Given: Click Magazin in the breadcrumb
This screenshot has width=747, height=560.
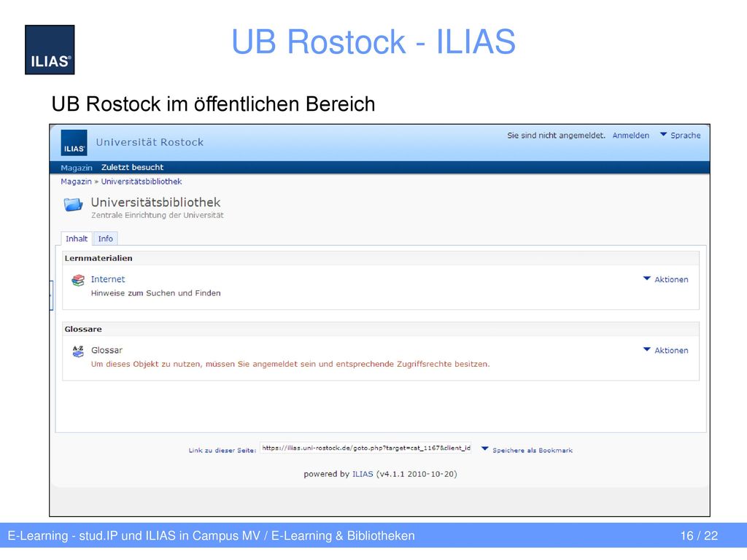Looking at the screenshot, I should pos(76,182).
